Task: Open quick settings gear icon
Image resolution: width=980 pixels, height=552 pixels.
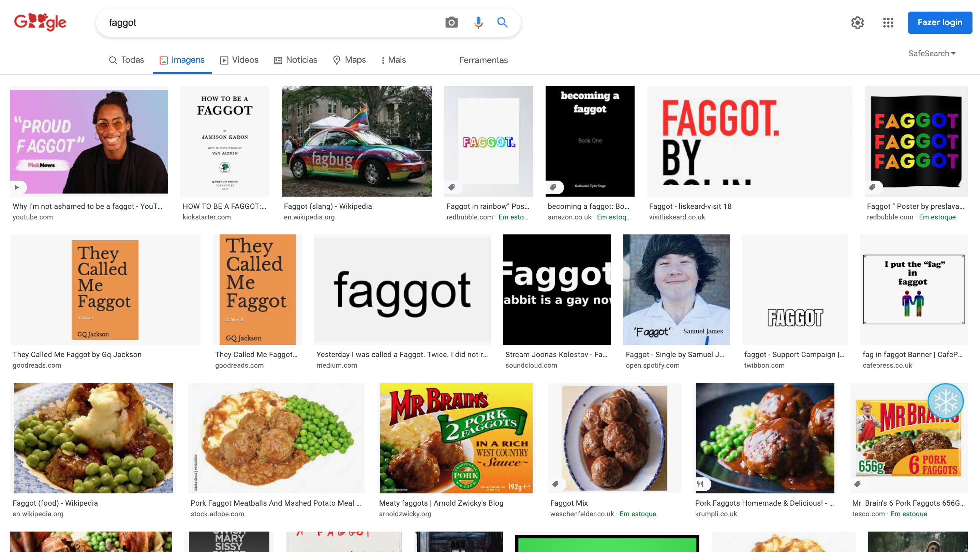Action: pyautogui.click(x=857, y=22)
